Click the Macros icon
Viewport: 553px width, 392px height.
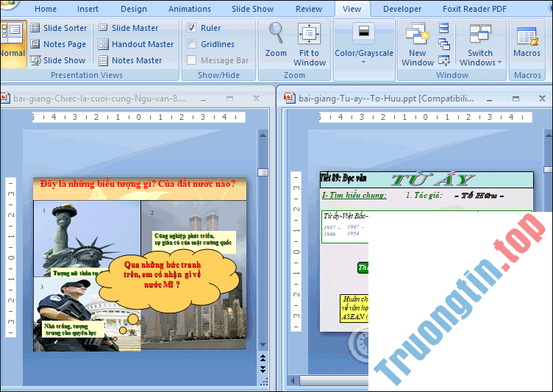coord(527,37)
